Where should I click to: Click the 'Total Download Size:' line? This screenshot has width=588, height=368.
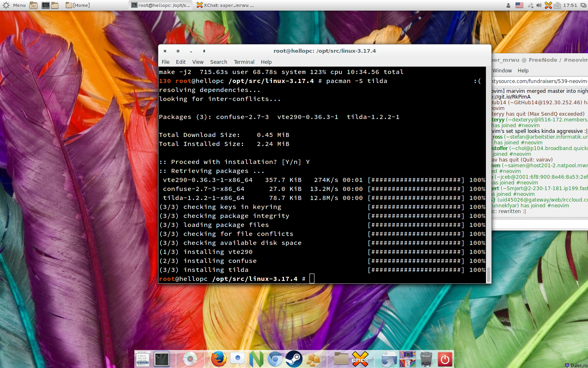coord(224,135)
